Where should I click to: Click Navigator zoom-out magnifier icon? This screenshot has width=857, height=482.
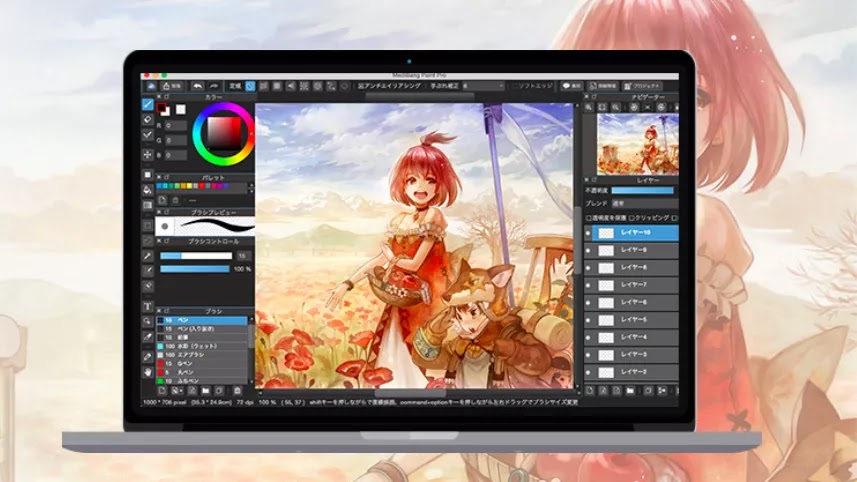point(616,108)
